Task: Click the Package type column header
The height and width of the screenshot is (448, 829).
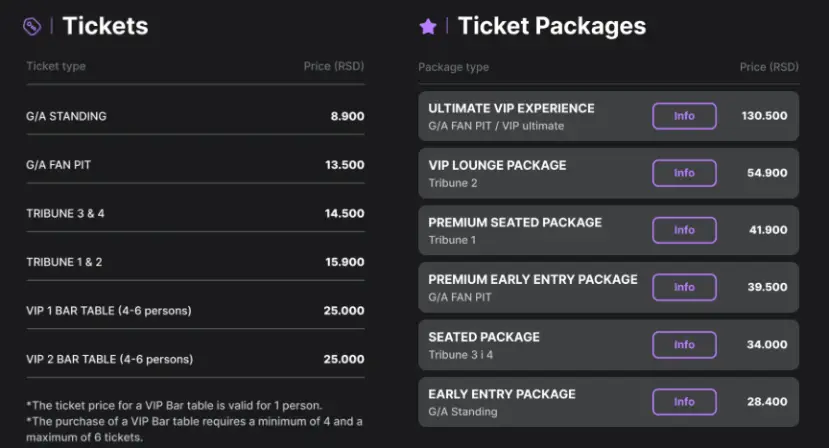Action: pos(453,67)
